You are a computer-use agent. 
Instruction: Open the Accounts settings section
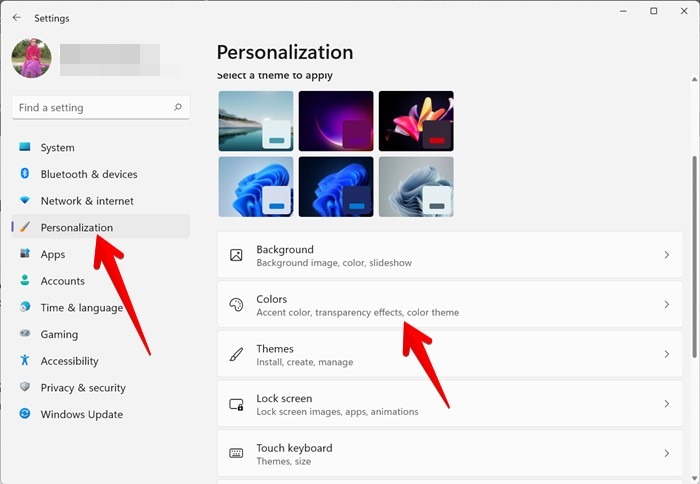[x=62, y=281]
